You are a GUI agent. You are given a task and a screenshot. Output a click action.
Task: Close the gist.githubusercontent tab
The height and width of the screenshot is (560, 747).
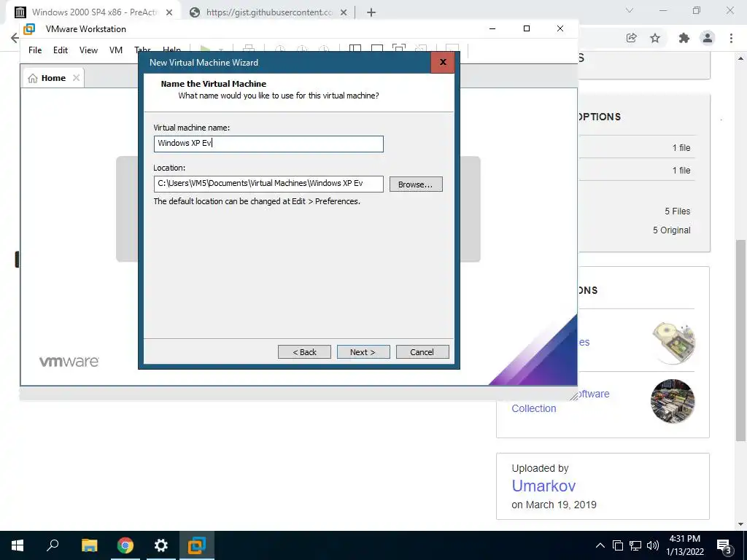[344, 12]
